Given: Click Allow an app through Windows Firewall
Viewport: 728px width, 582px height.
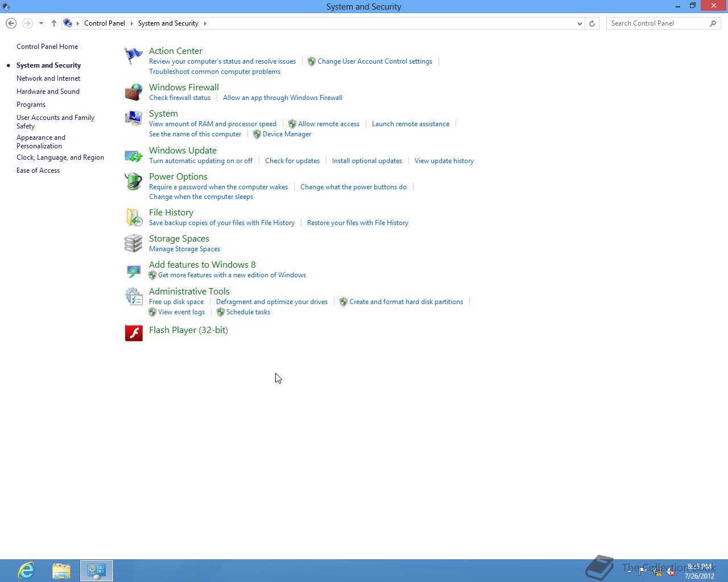Looking at the screenshot, I should pos(283,98).
